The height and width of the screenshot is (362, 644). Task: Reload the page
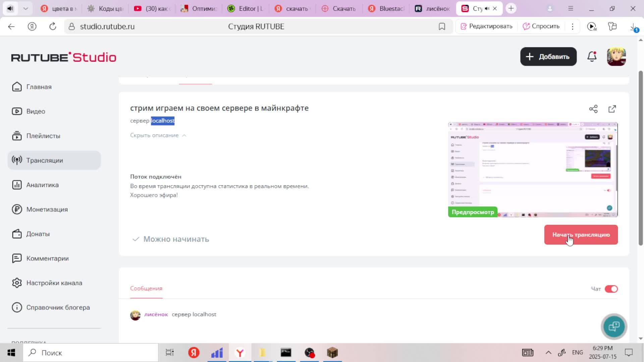[53, 26]
